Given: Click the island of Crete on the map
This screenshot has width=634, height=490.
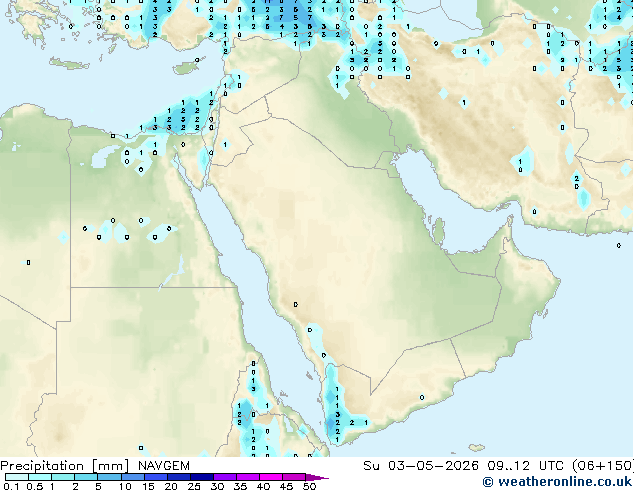Looking at the screenshot, I should (69, 63).
